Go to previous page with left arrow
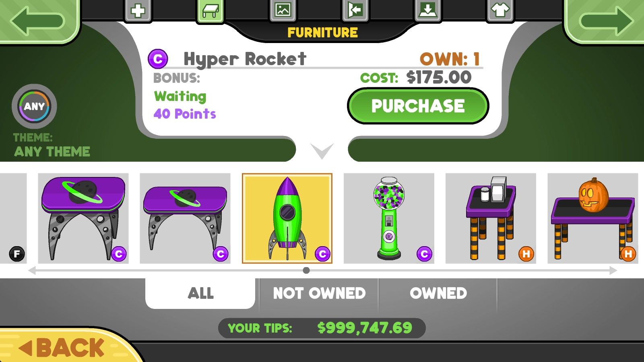The image size is (644, 362). coord(38,20)
